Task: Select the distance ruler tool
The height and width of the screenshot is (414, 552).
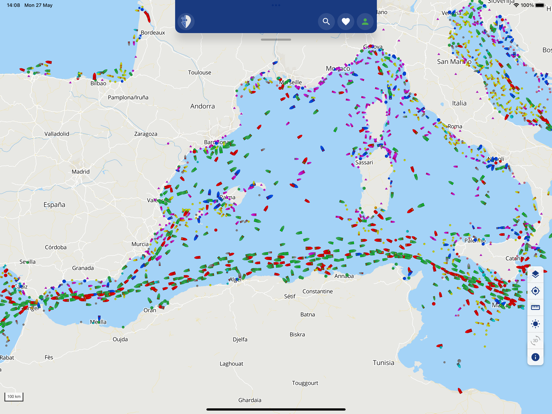Action: coord(535,307)
